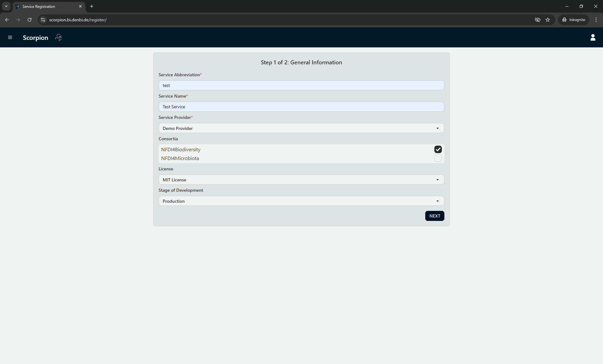Click the Service Provider label
Image resolution: width=603 pixels, height=364 pixels.
(176, 117)
